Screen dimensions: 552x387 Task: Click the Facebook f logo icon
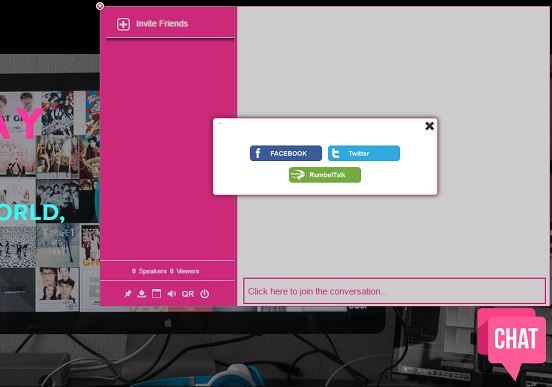coord(258,153)
